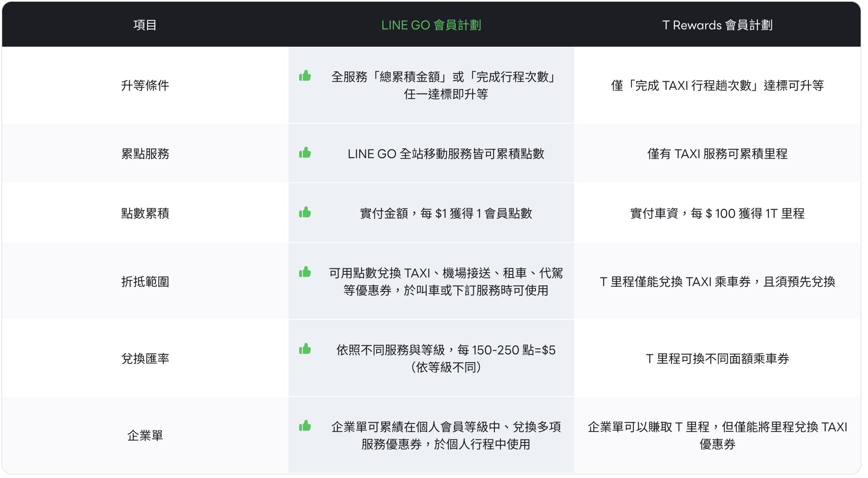
Task: Click the thumbs-up icon in 折抵範圍 row
Action: 305,272
